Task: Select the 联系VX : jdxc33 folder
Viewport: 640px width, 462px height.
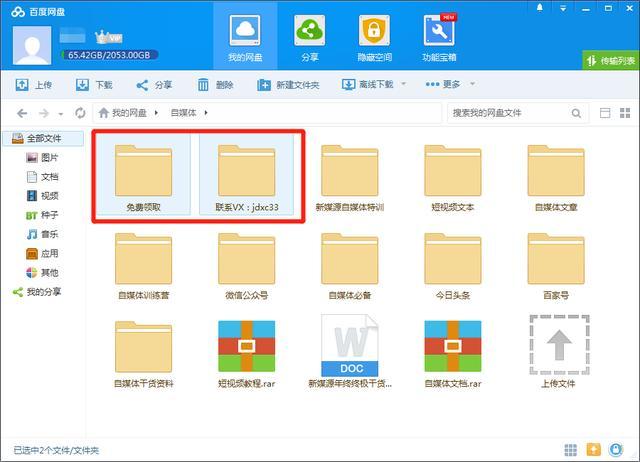Action: 247,175
